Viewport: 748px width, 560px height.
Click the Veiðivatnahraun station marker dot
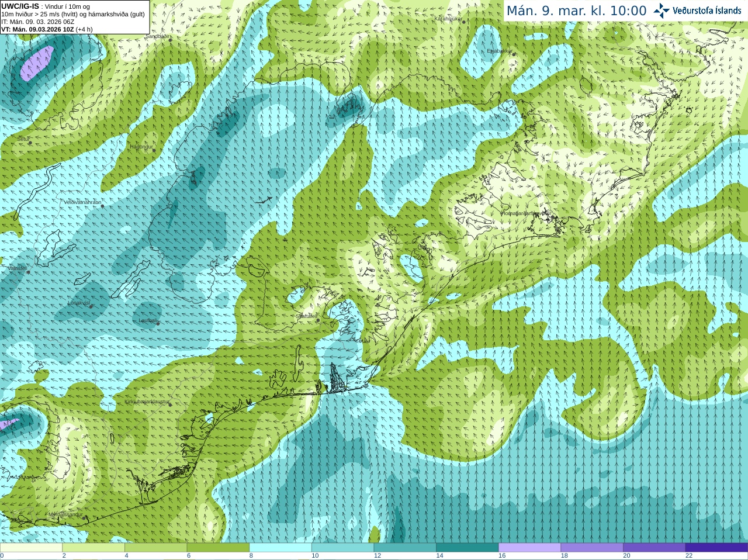(102, 206)
